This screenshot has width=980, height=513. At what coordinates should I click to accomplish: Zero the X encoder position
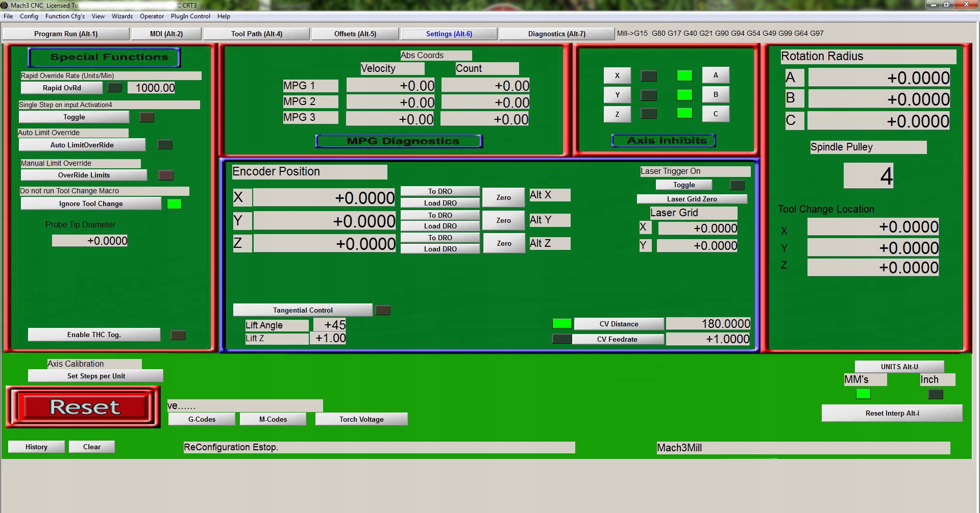click(x=503, y=197)
